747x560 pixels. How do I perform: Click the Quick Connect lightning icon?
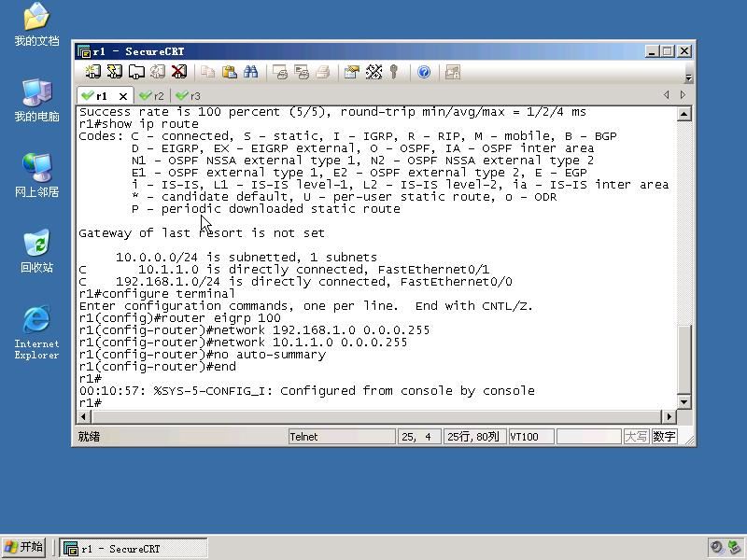click(x=114, y=72)
